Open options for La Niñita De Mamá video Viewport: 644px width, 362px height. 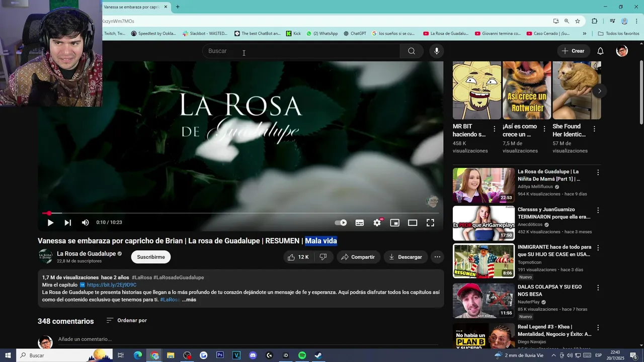(598, 172)
